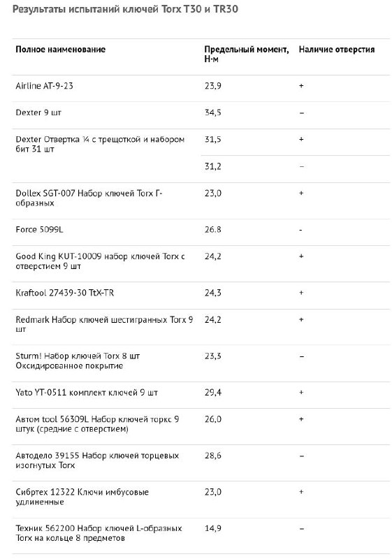Select the Airline AT-9-23 row name
The height and width of the screenshot is (559, 392).
click(44, 86)
